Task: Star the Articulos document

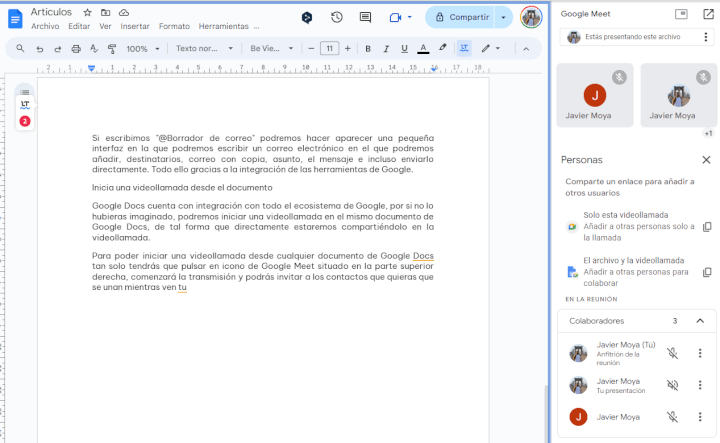Action: pyautogui.click(x=87, y=12)
